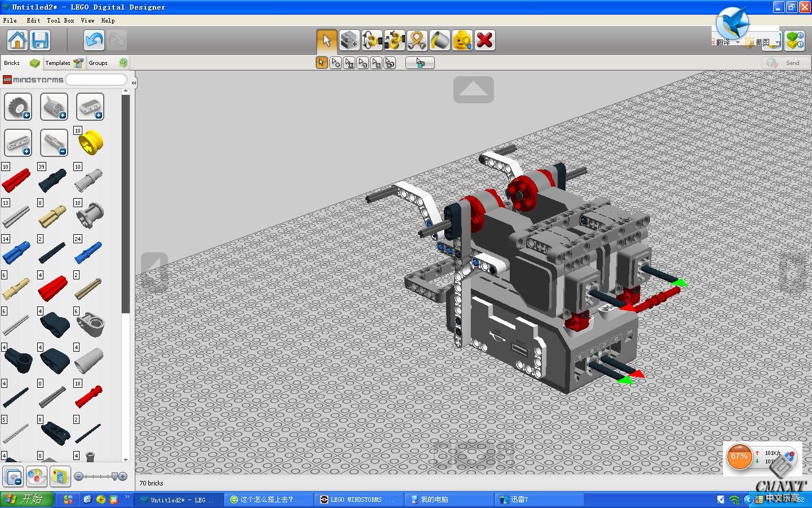
Task: Click the brick thumbnail size slider handle
Action: 115,476
